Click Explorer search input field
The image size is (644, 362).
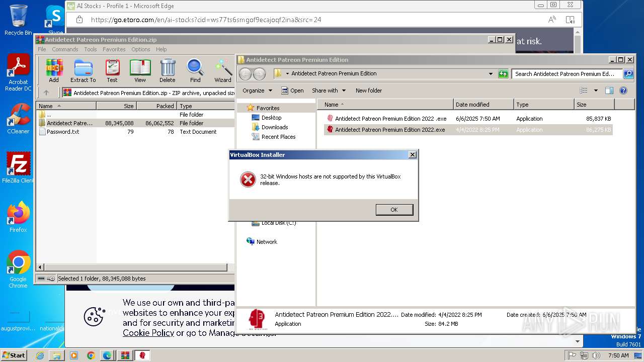coord(567,74)
